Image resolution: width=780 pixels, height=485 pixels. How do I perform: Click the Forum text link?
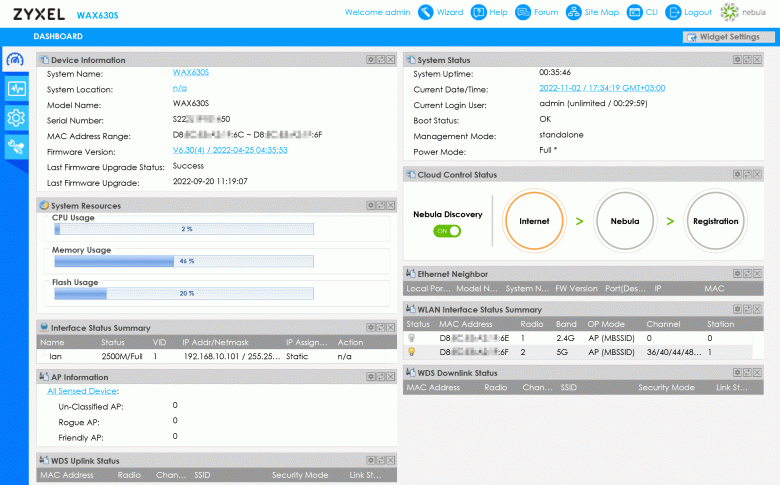point(546,12)
